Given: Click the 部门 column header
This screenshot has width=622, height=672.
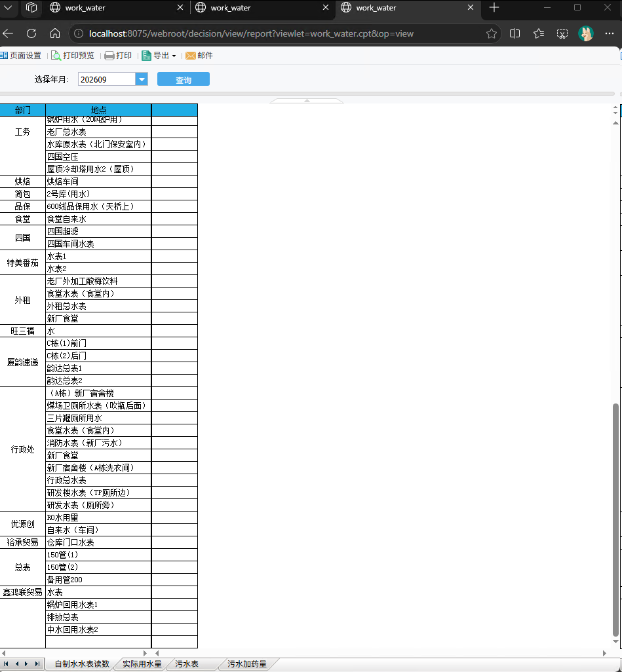Looking at the screenshot, I should (x=23, y=110).
